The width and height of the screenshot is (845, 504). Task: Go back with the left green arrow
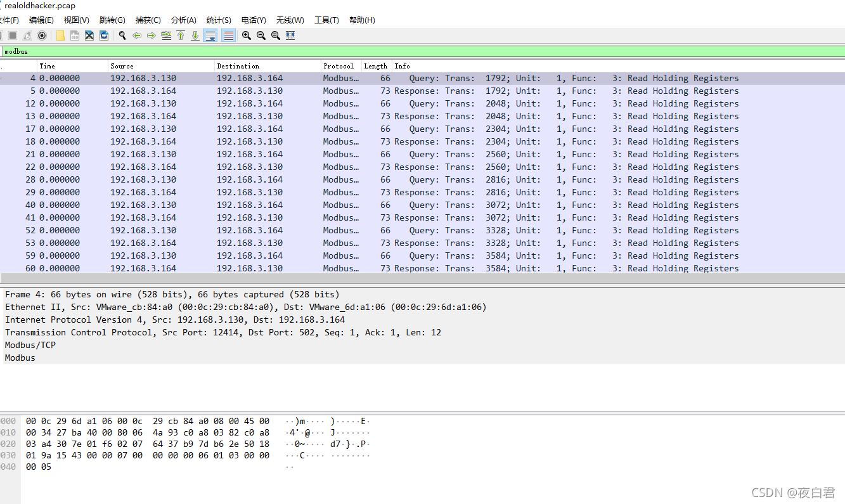coord(137,36)
